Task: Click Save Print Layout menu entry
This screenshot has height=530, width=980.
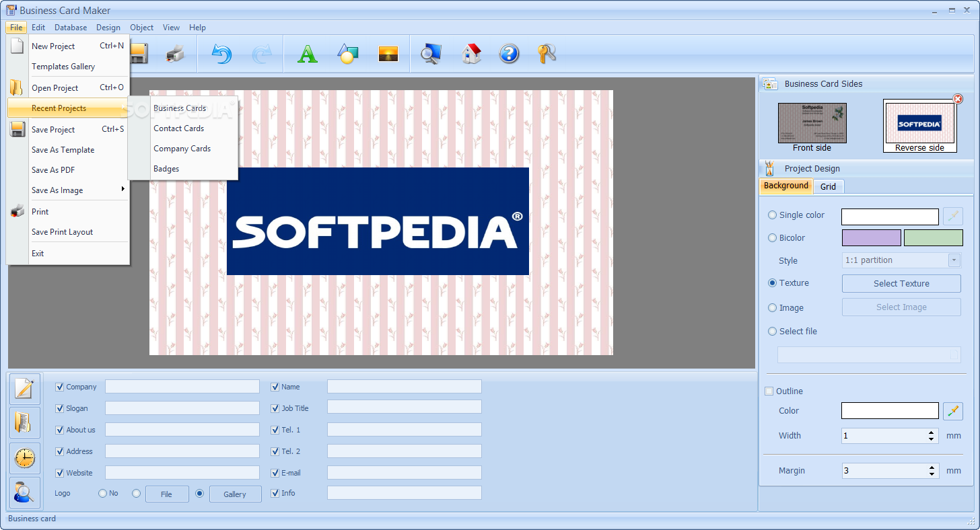Action: point(63,232)
